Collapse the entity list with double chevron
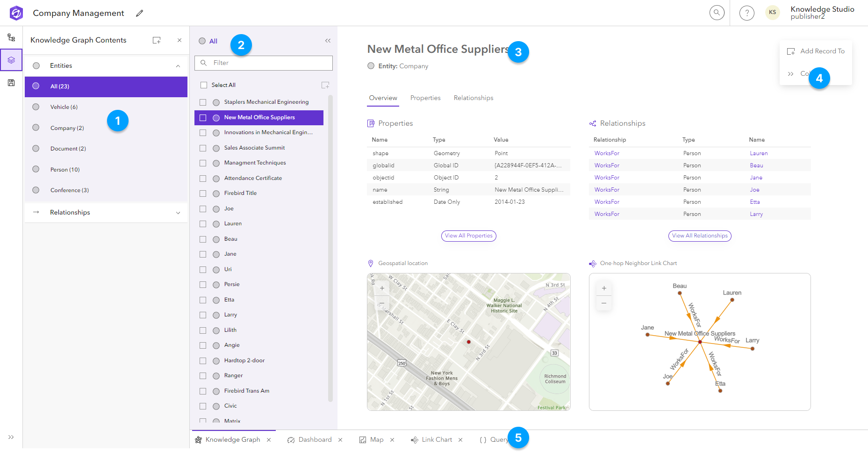Viewport: 868px width, 452px height. (328, 41)
